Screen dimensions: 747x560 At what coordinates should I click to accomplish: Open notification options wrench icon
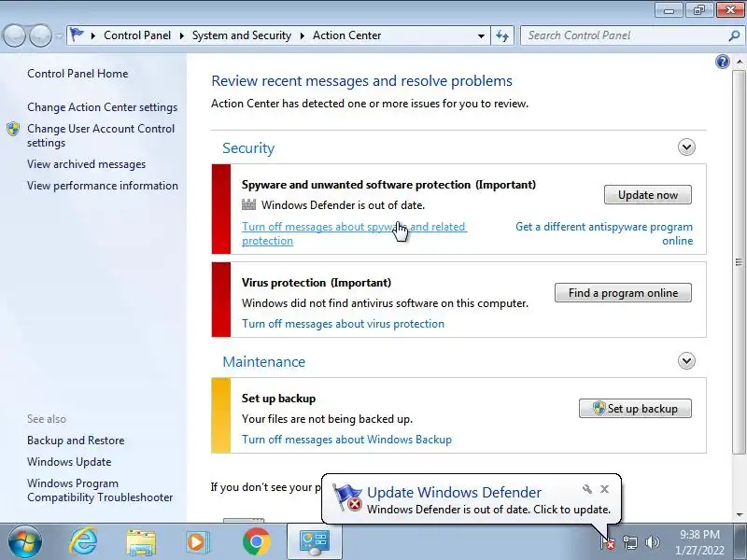point(587,489)
